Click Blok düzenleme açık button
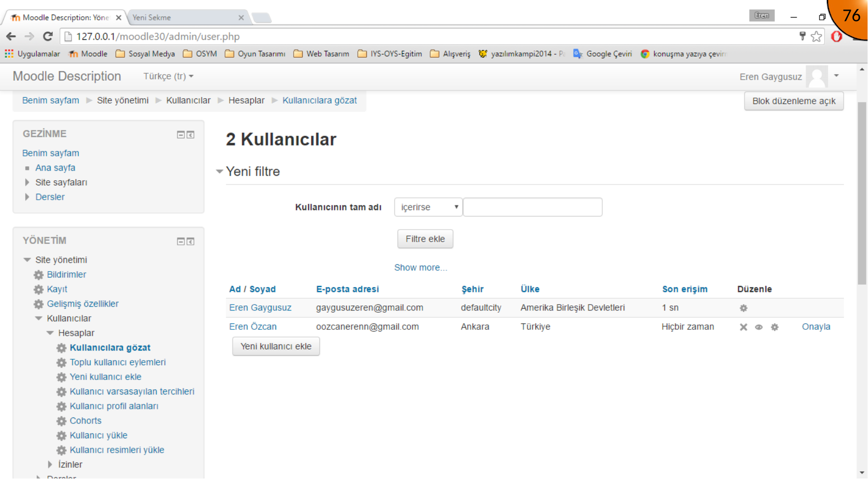The image size is (868, 488). pos(794,101)
